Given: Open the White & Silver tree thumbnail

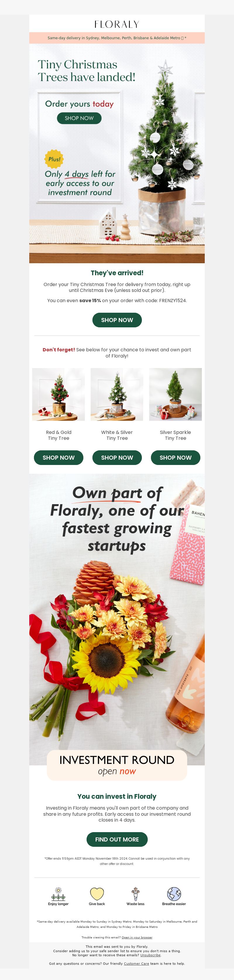Looking at the screenshot, I should tap(117, 394).
